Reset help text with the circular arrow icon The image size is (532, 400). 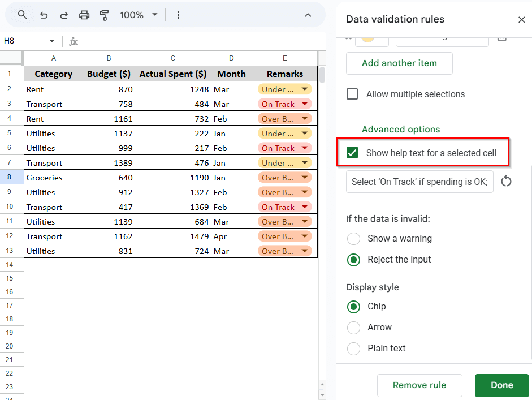(506, 181)
